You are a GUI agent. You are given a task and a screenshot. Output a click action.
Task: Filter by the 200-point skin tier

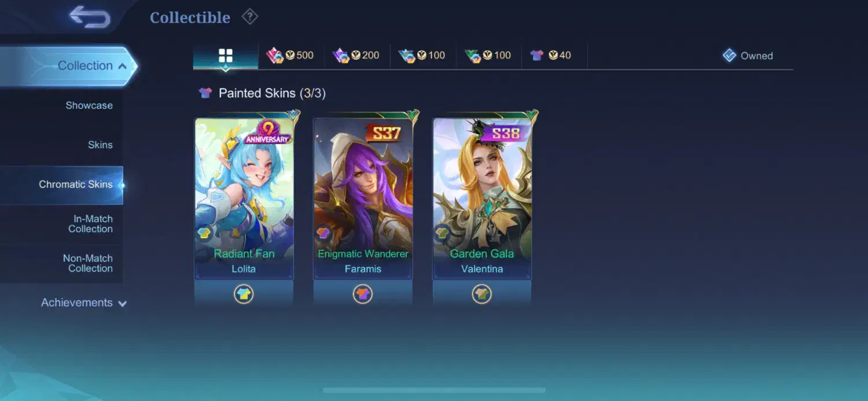click(x=356, y=56)
